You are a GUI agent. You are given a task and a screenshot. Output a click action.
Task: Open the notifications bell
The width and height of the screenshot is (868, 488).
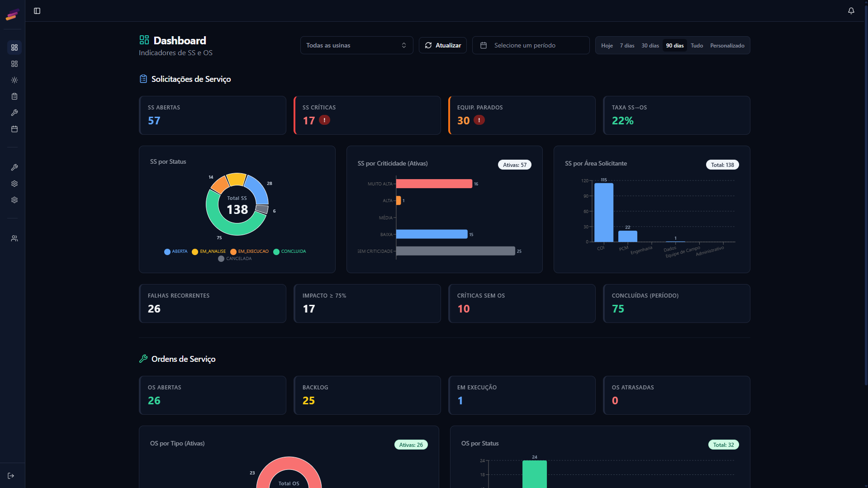point(851,11)
